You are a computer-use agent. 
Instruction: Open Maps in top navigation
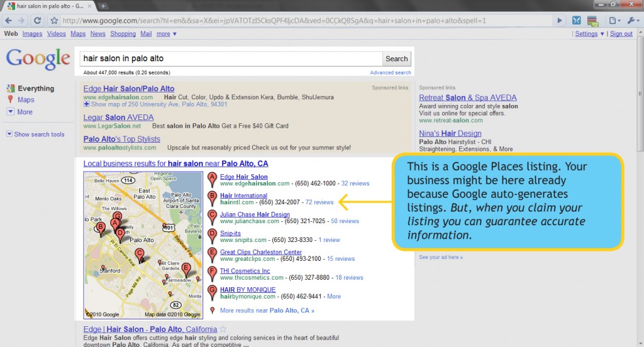click(78, 34)
